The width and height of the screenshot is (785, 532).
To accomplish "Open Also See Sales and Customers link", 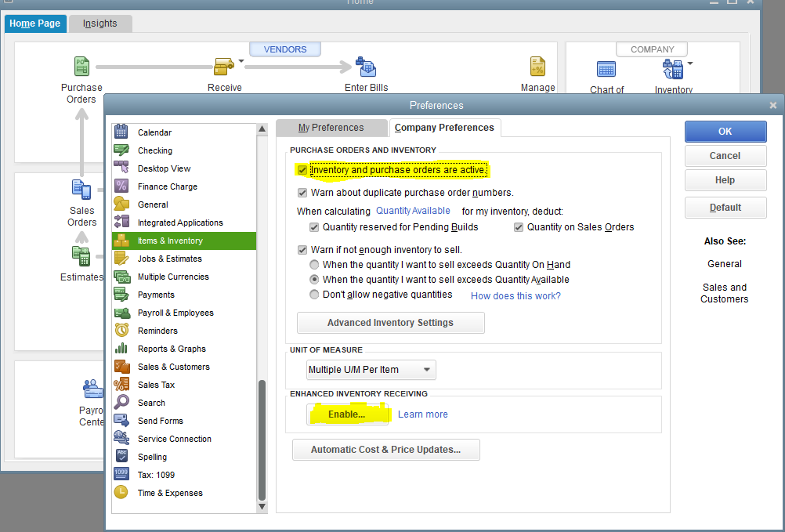I will pos(725,293).
